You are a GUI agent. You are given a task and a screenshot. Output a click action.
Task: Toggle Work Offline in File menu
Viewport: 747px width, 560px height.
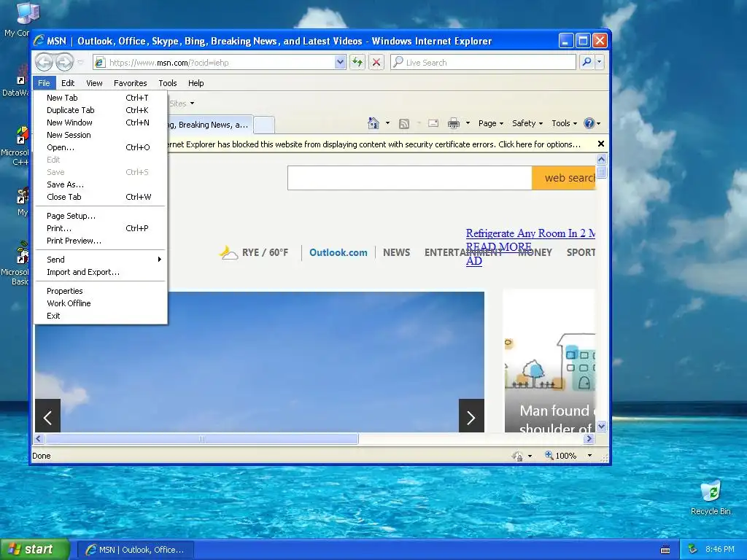tap(101, 303)
